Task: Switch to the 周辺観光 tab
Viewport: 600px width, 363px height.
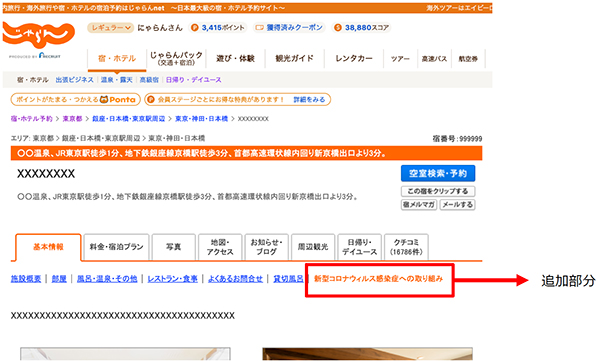Action: pos(313,247)
